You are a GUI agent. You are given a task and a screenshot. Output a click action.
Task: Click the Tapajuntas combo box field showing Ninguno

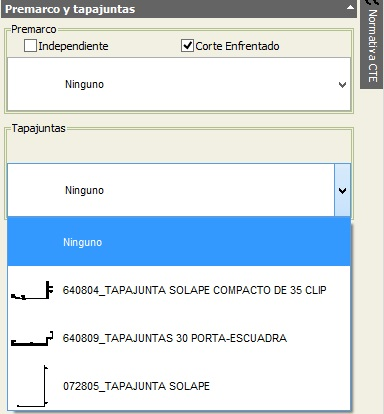tap(171, 190)
